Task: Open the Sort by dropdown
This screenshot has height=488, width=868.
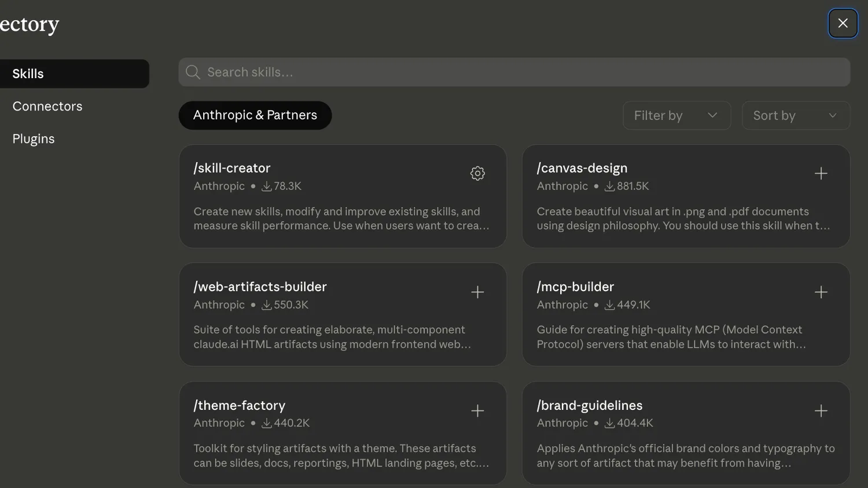Action: [x=796, y=115]
